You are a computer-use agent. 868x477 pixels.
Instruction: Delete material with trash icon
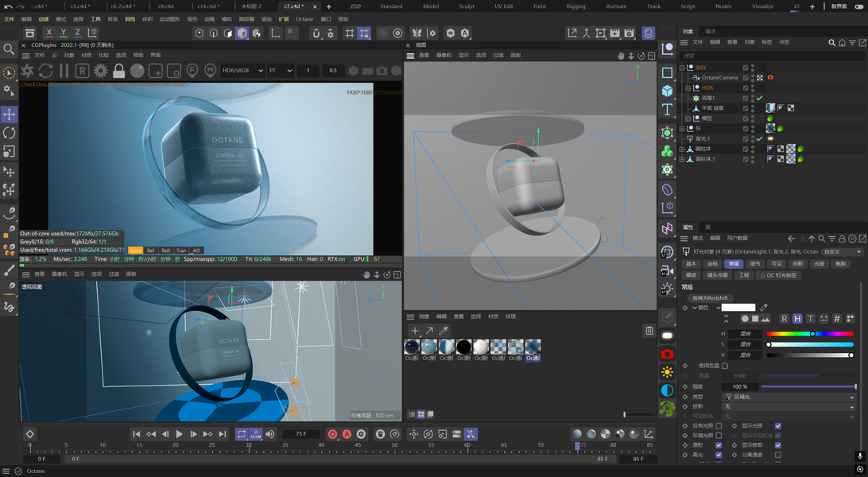[649, 331]
